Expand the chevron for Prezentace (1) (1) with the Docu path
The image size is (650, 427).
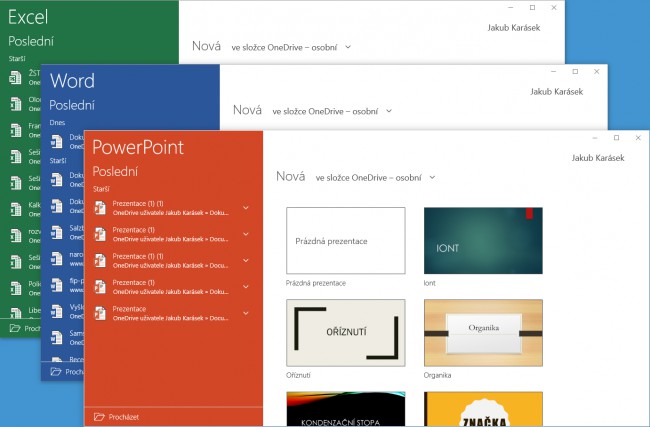[246, 260]
